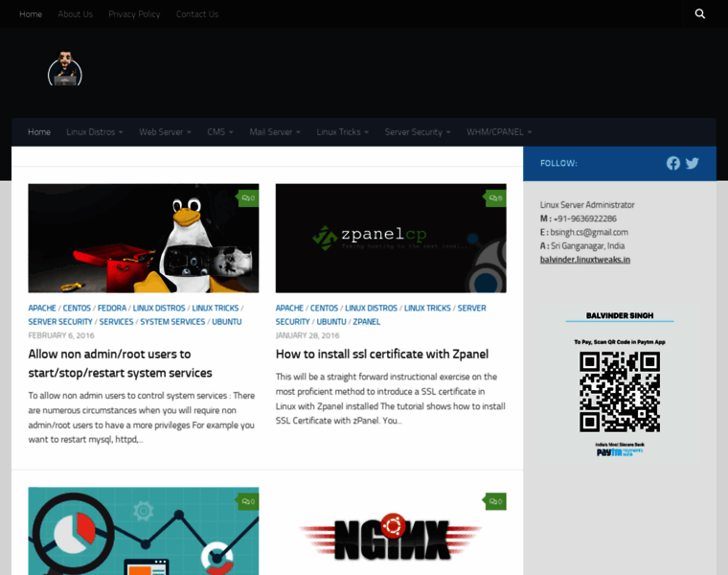Open APACHE category on zpanel post
This screenshot has width=728, height=575.
click(x=289, y=308)
